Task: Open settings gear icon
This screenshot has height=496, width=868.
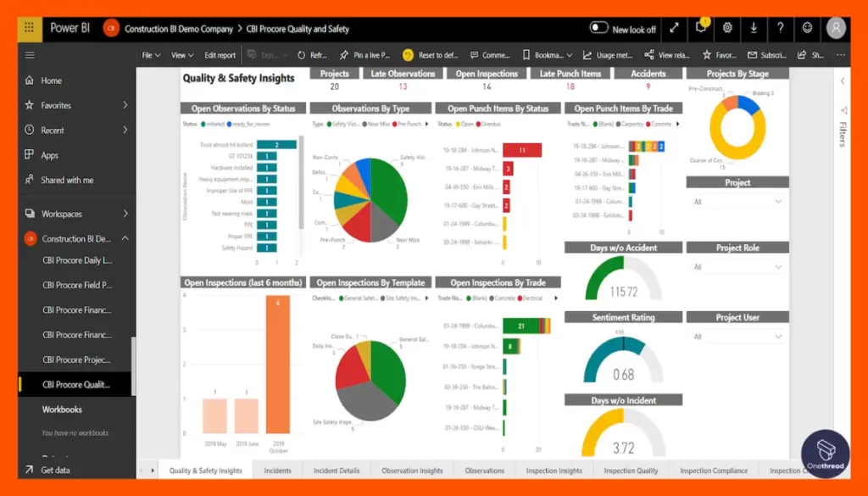Action: tap(727, 28)
